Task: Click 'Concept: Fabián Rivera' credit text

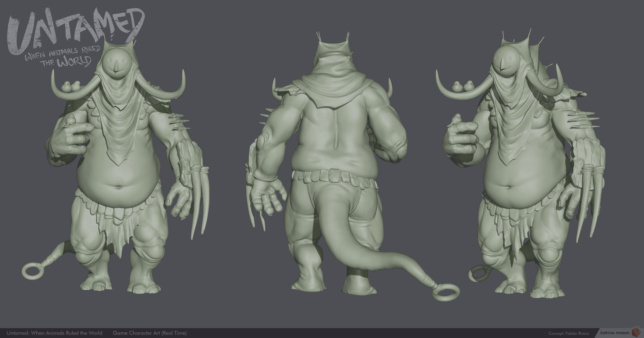Action: [x=569, y=333]
